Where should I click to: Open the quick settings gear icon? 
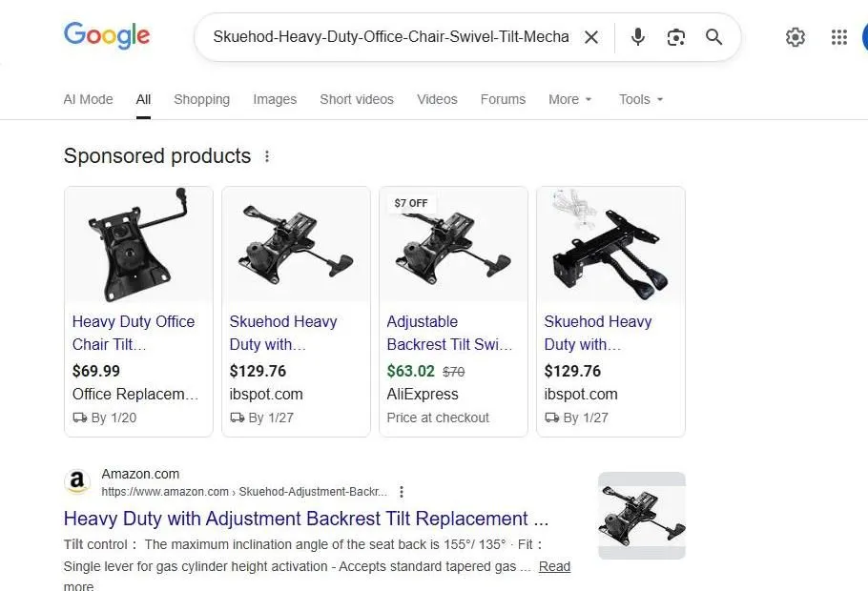pyautogui.click(x=796, y=37)
